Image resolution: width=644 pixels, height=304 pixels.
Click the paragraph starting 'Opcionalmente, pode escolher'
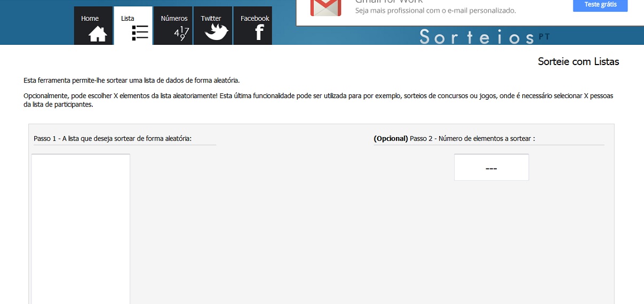(319, 100)
